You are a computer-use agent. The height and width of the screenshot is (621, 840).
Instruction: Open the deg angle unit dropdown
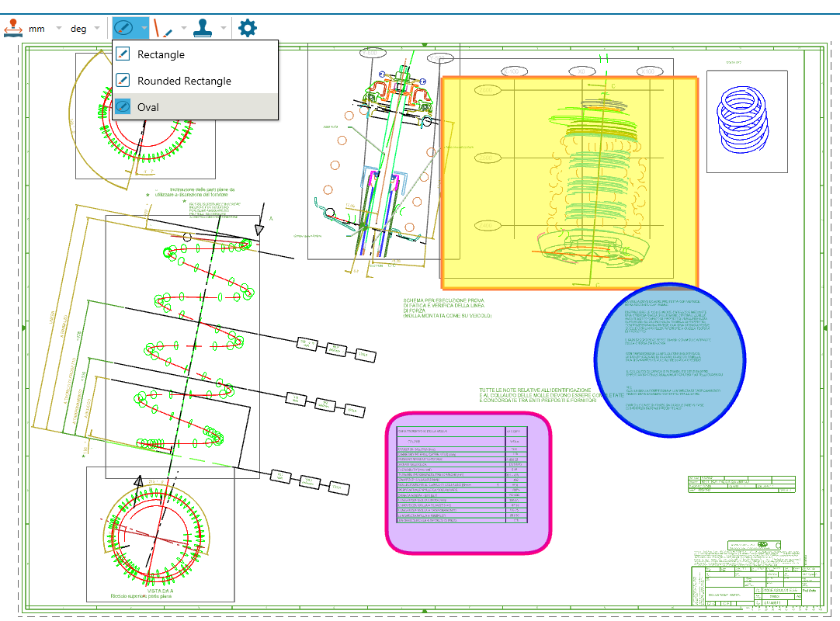(87, 29)
